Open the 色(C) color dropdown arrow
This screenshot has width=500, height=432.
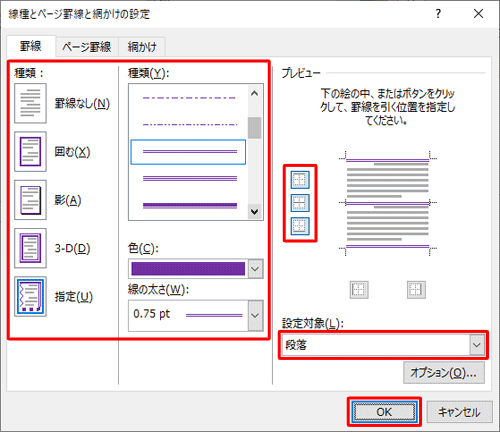[255, 269]
